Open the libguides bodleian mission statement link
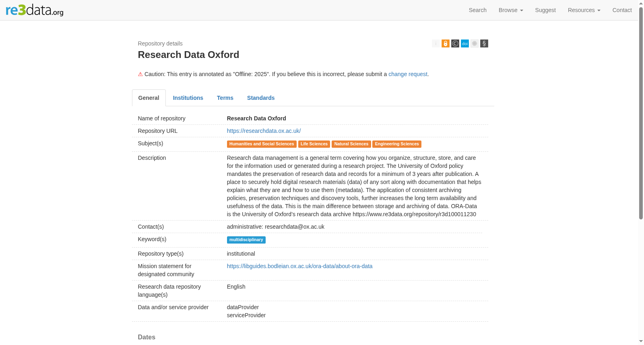The image size is (644, 345). click(x=299, y=266)
